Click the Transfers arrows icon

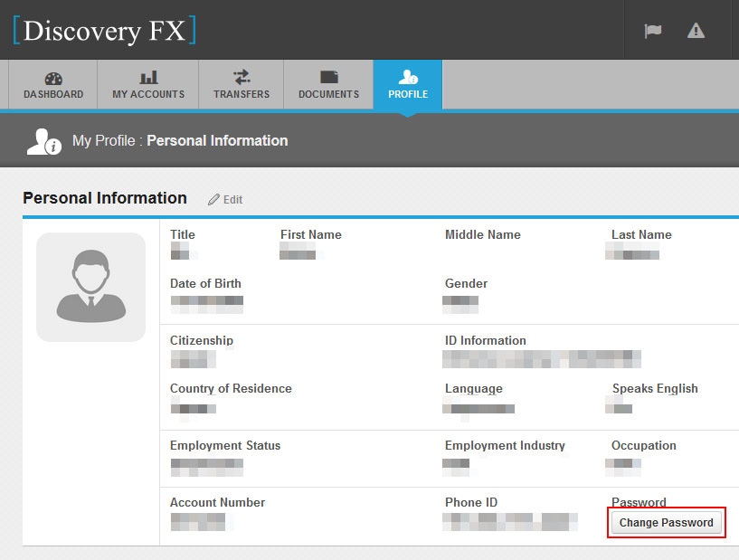(242, 78)
